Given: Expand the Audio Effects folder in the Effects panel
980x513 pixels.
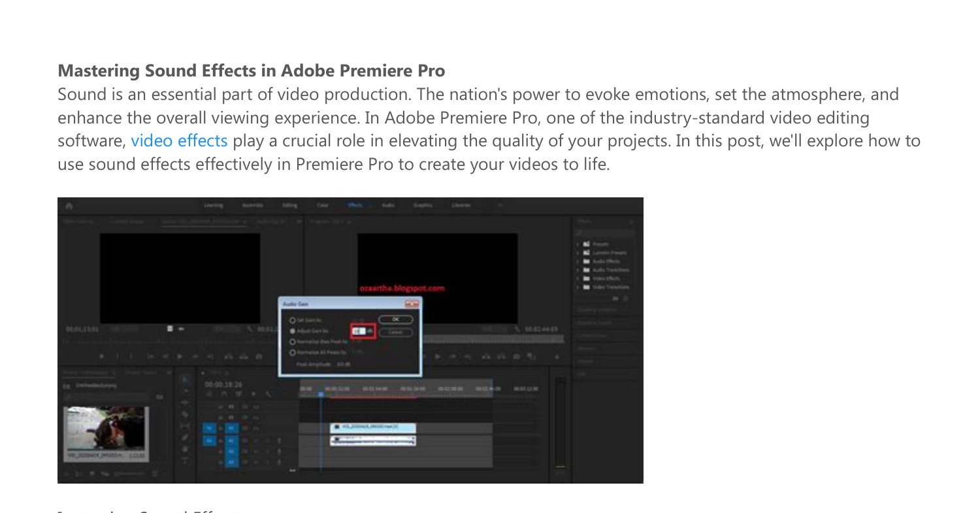Looking at the screenshot, I should tap(578, 261).
